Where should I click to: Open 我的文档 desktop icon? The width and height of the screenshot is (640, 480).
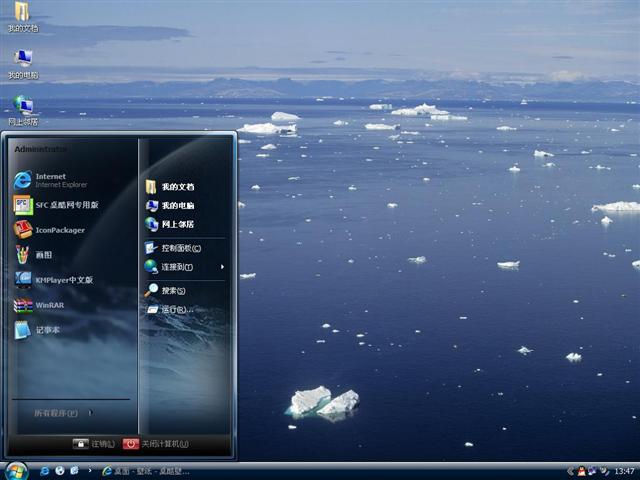pyautogui.click(x=23, y=16)
